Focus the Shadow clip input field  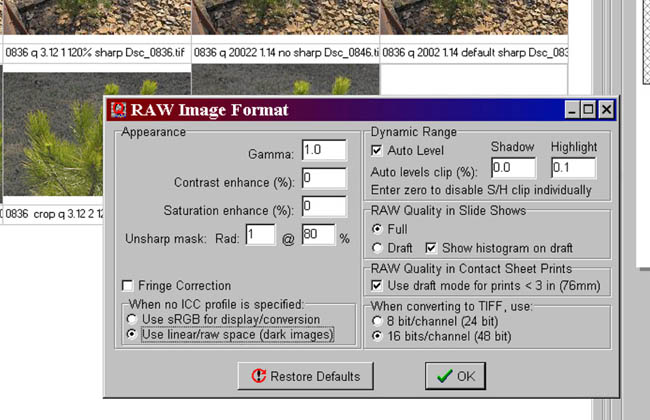click(513, 168)
